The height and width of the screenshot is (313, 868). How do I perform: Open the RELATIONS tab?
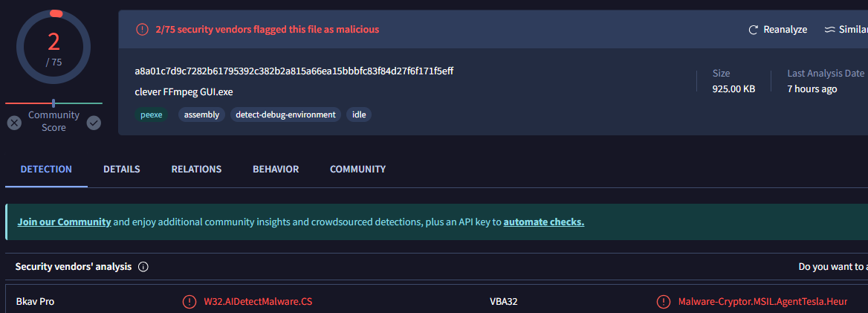[x=196, y=170]
